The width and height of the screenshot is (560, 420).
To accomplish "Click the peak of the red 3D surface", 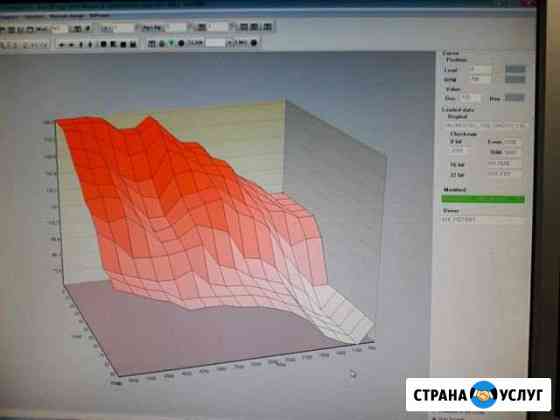I will (x=149, y=117).
